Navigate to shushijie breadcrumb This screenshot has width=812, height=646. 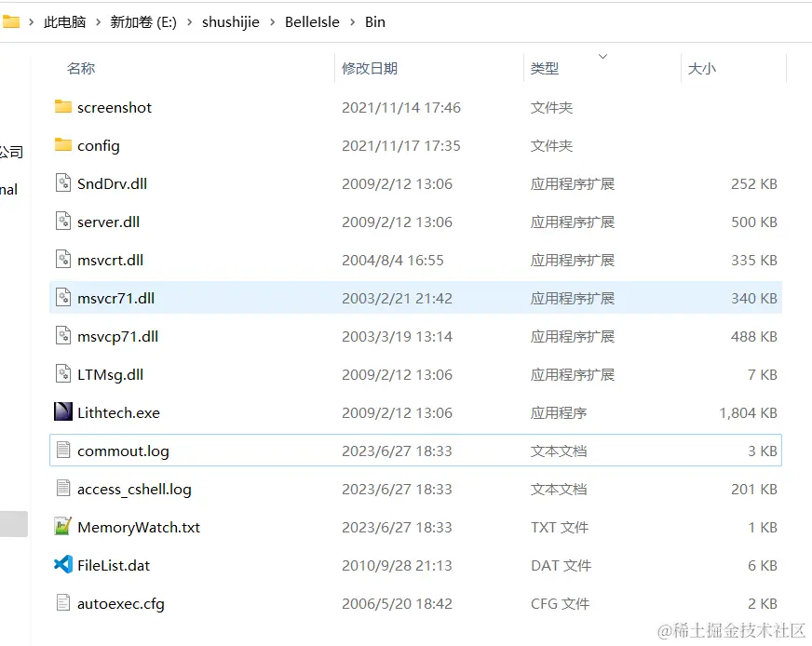pyautogui.click(x=230, y=22)
